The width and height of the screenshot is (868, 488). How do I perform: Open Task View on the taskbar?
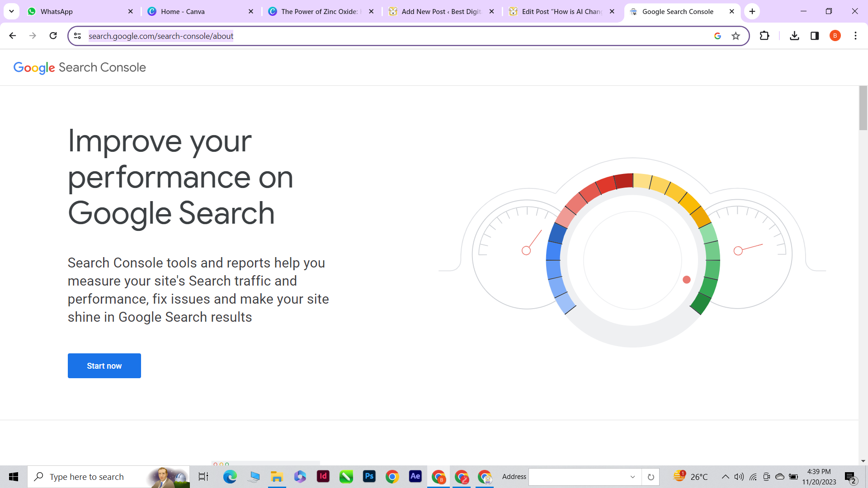click(x=203, y=477)
